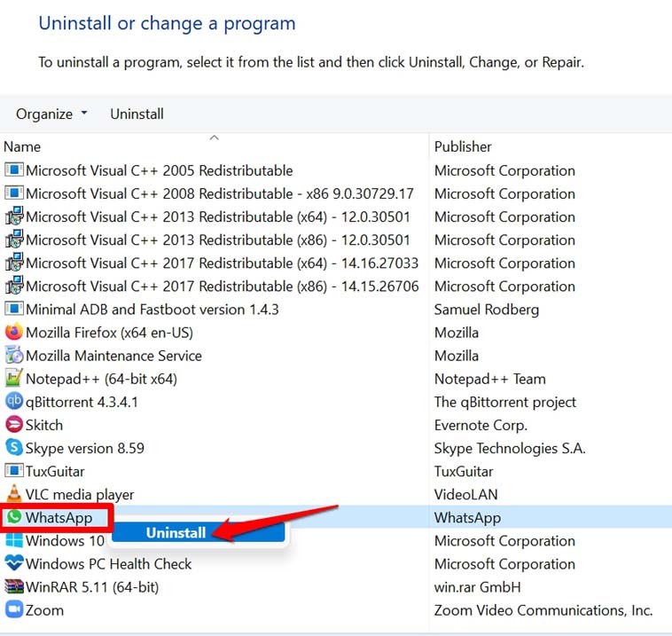The image size is (672, 636).
Task: Click the WhatsApp icon
Action: [13, 517]
